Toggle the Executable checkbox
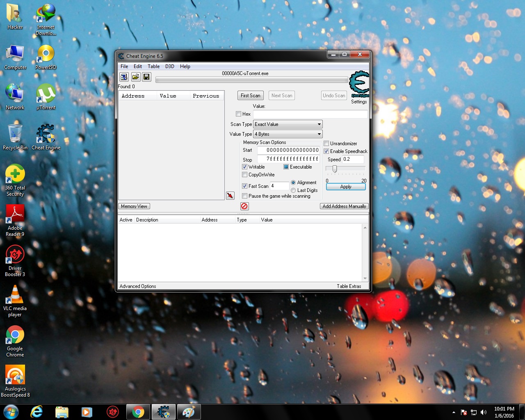The width and height of the screenshot is (525, 420). click(x=286, y=167)
